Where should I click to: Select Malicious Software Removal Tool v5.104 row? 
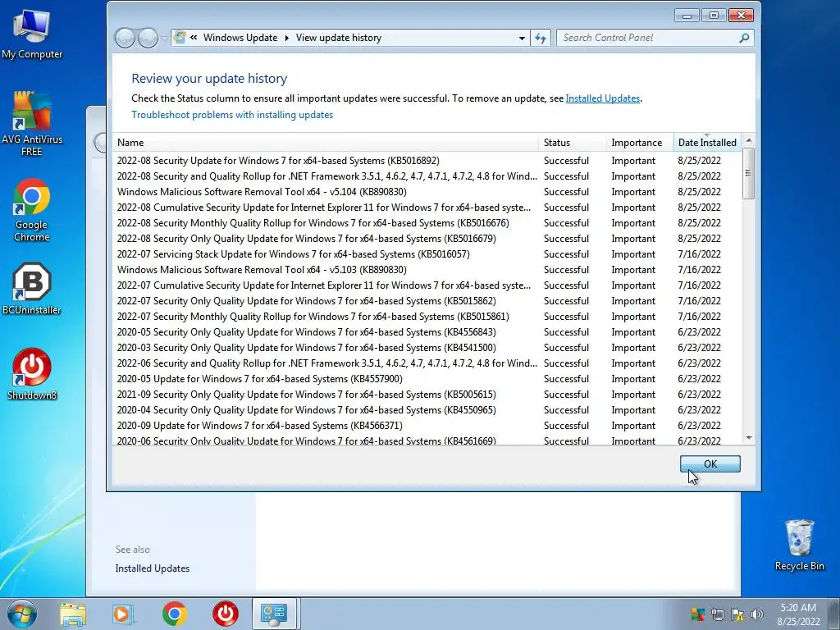[x=427, y=192]
